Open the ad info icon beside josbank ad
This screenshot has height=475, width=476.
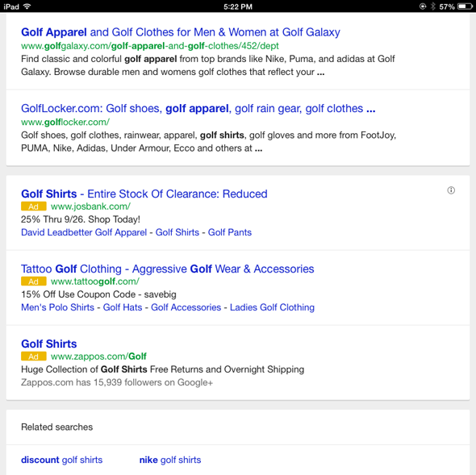coord(451,190)
